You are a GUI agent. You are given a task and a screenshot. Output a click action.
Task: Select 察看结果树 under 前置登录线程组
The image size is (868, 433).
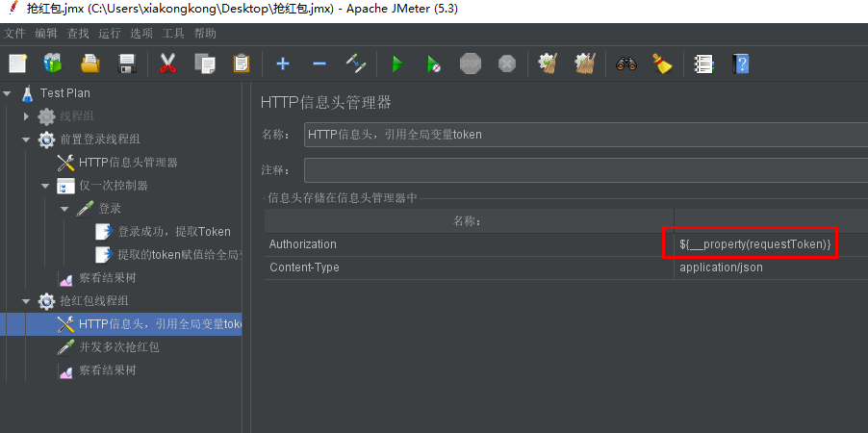[108, 278]
